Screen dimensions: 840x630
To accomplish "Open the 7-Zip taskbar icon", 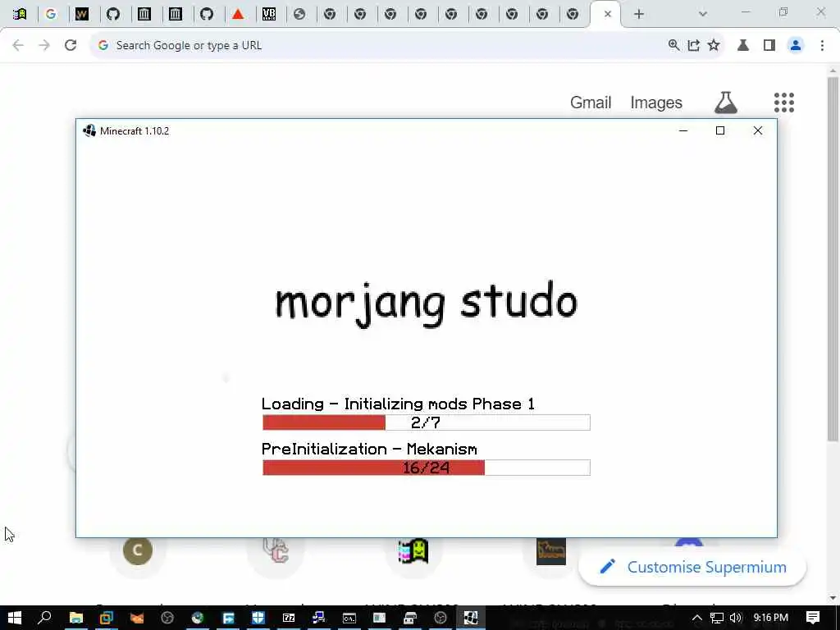I will [289, 618].
